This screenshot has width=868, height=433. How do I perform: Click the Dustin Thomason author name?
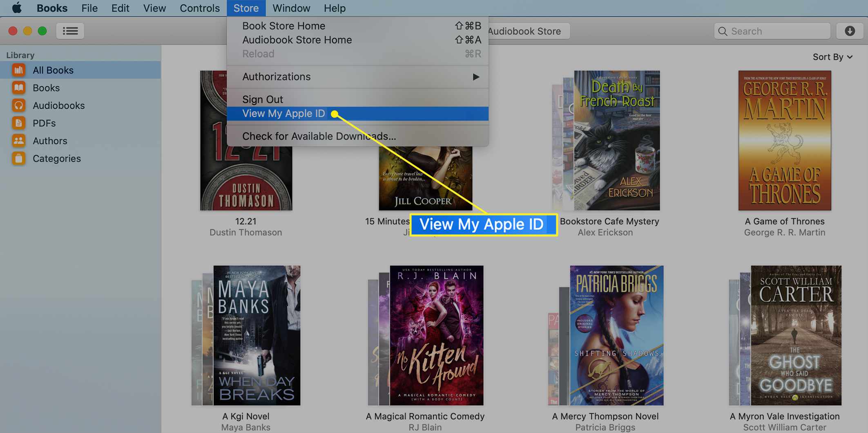click(245, 232)
